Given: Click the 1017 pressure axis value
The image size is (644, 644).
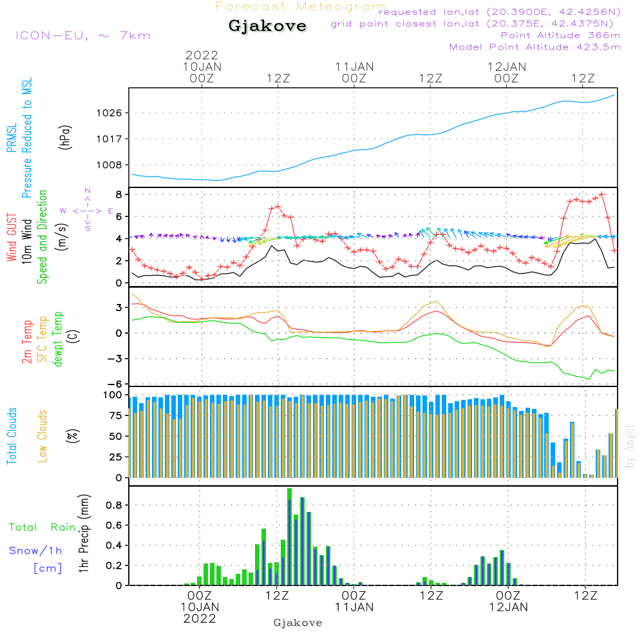Looking at the screenshot, I should click(109, 139).
